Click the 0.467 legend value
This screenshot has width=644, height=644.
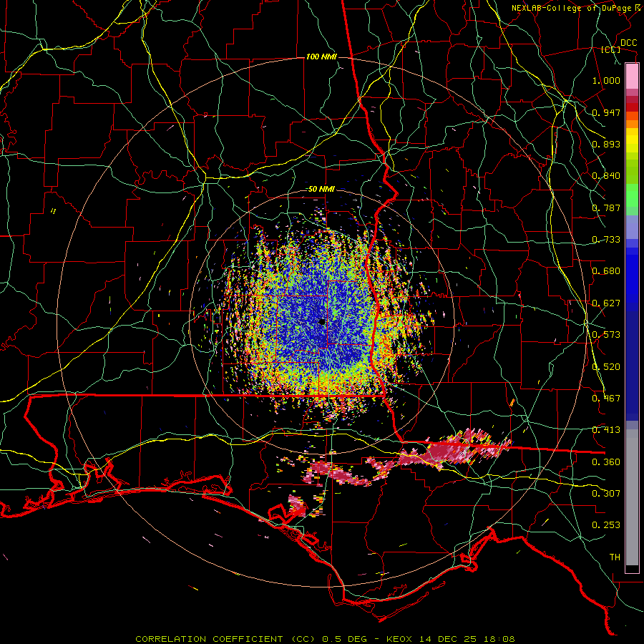click(606, 399)
